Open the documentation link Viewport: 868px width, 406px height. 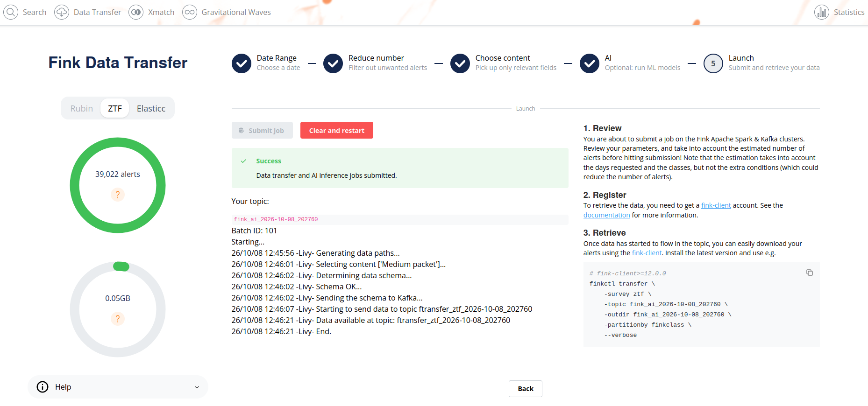607,215
